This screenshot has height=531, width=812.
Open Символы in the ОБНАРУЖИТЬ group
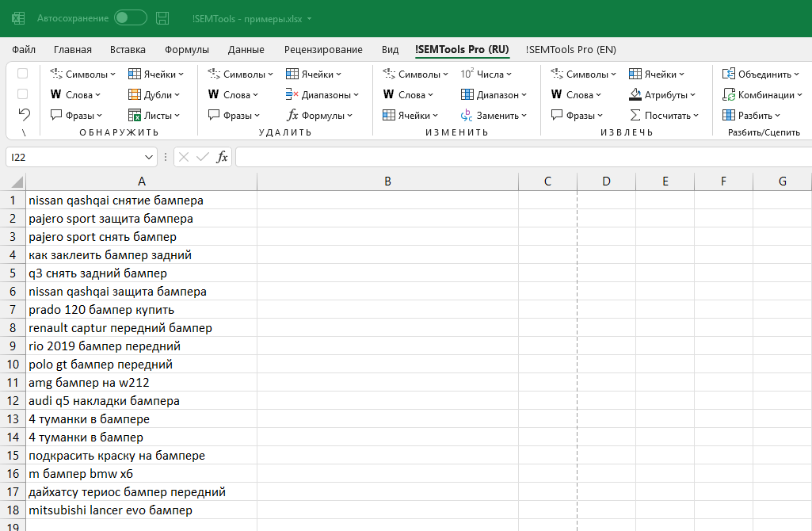click(83, 74)
